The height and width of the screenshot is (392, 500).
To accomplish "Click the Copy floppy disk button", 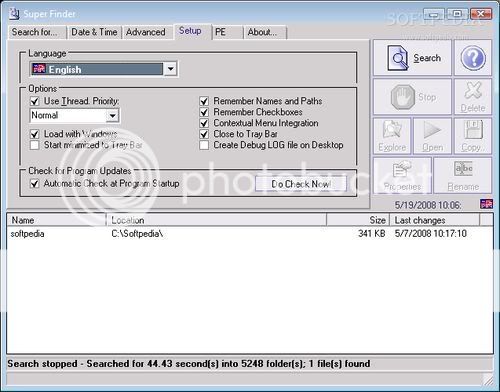I will coord(473,136).
